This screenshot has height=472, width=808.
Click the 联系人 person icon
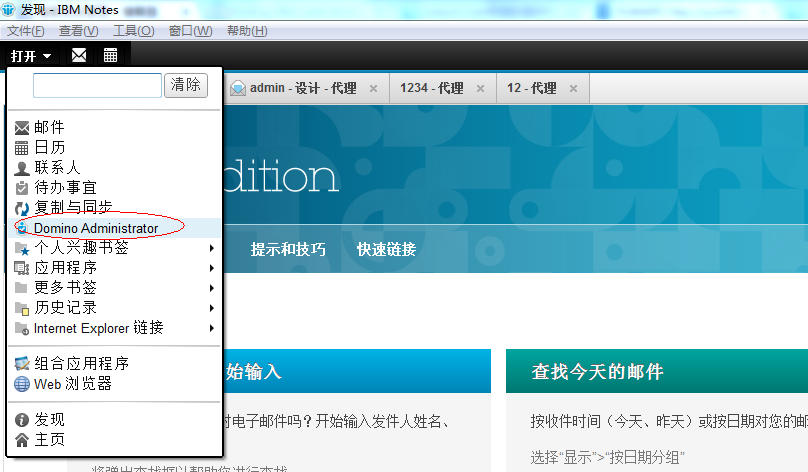click(22, 168)
